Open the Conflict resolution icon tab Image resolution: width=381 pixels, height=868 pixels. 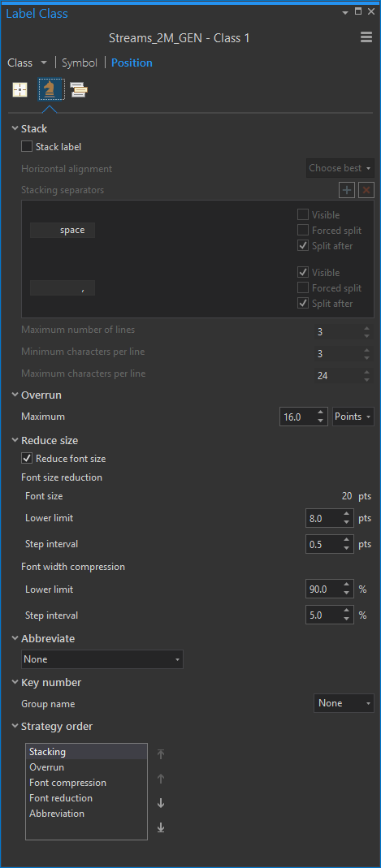tap(79, 89)
